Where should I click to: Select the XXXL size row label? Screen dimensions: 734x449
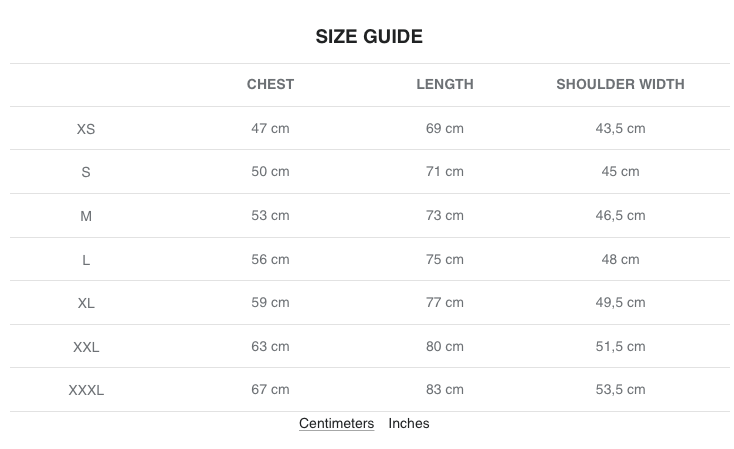[86, 390]
